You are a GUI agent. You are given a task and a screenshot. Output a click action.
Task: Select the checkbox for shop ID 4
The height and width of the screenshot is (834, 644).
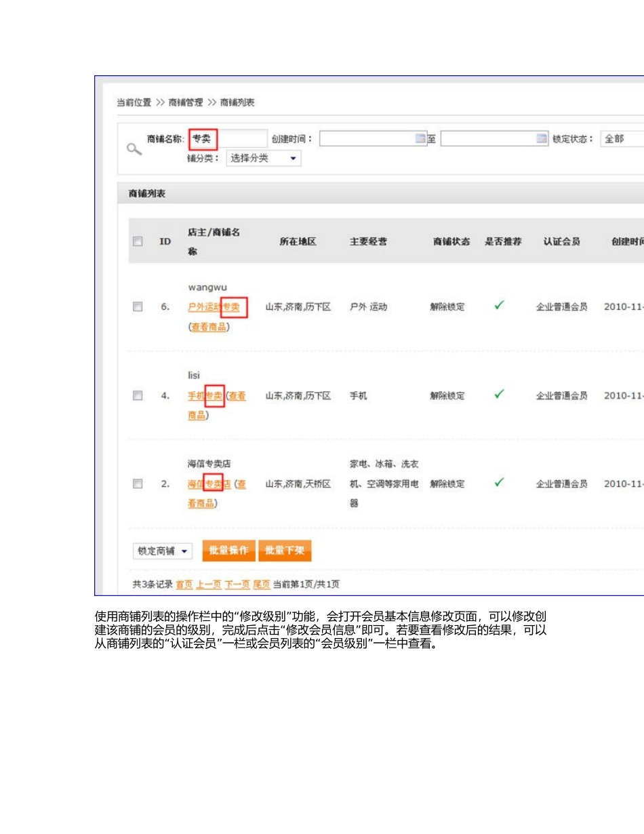[x=138, y=395]
